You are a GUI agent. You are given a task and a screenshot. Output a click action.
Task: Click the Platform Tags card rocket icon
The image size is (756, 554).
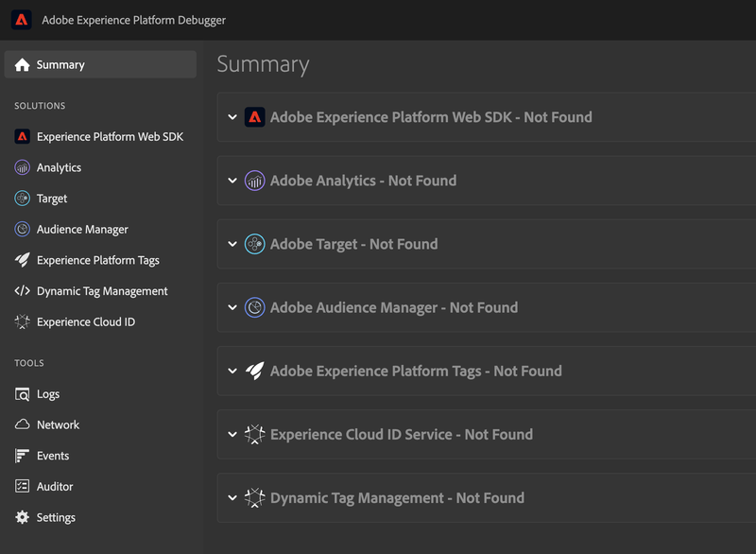[254, 371]
